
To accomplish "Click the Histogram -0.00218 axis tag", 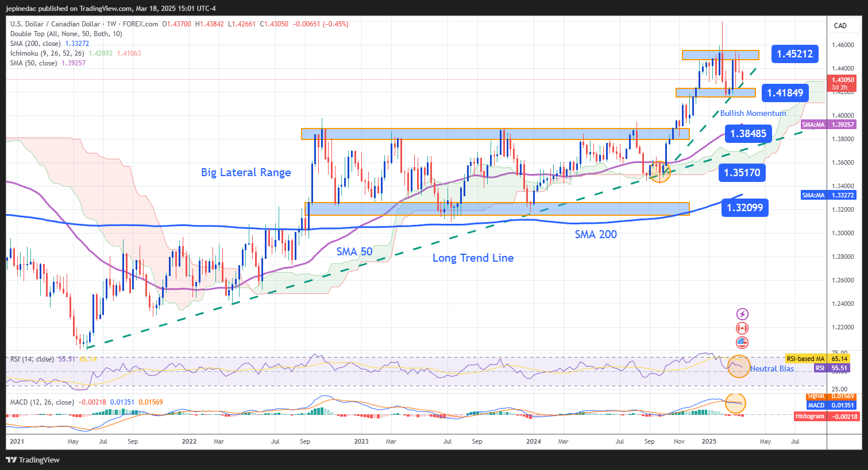I will [827, 416].
